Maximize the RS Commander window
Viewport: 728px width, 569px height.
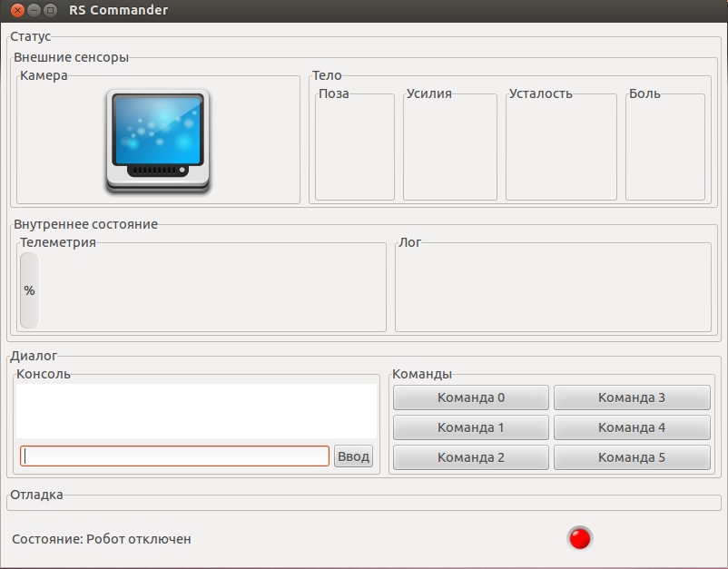tap(50, 10)
